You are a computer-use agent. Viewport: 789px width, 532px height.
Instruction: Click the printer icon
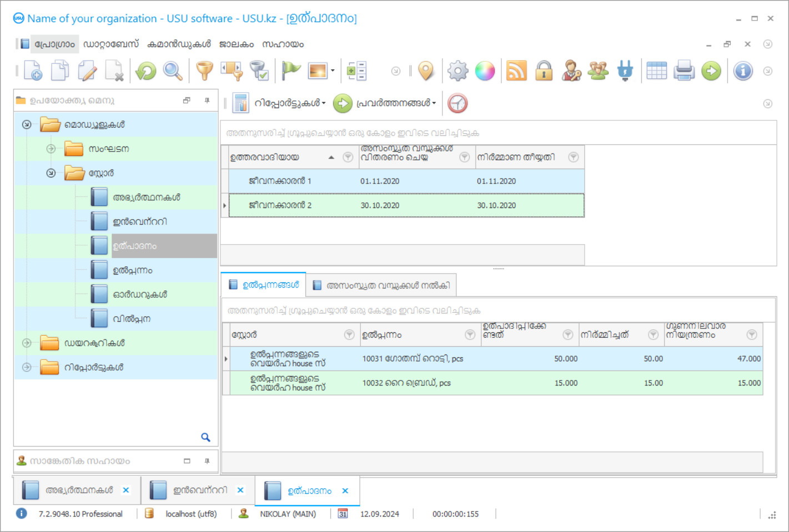tap(684, 71)
